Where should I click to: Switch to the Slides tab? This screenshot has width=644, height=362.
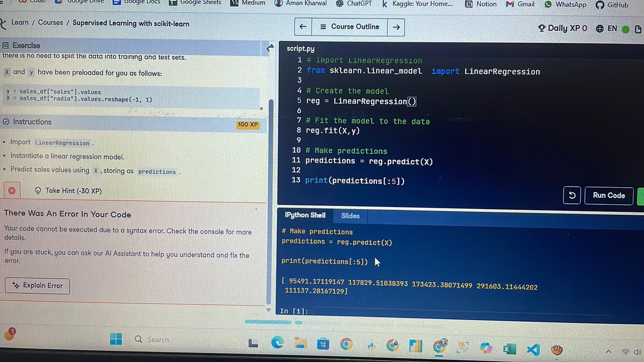pyautogui.click(x=350, y=216)
